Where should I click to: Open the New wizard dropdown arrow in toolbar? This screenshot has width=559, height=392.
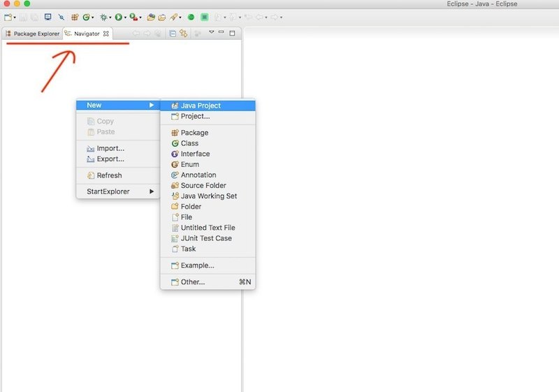(15, 17)
